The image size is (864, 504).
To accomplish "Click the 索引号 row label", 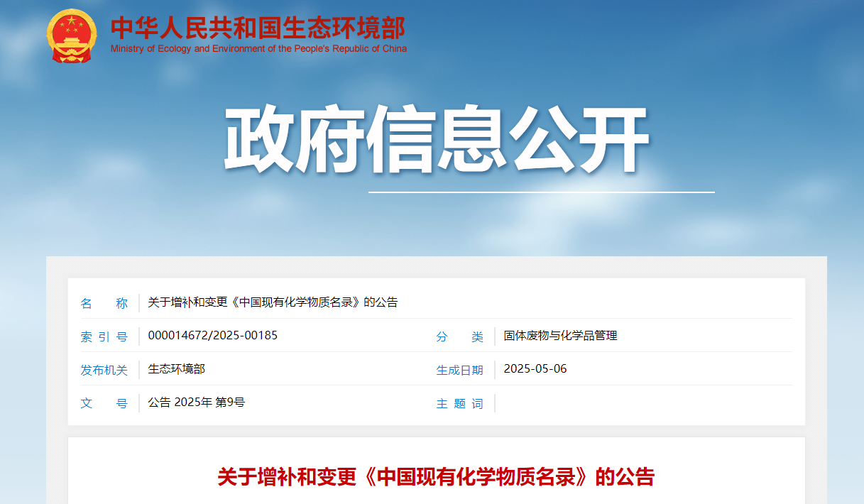I will (x=104, y=336).
